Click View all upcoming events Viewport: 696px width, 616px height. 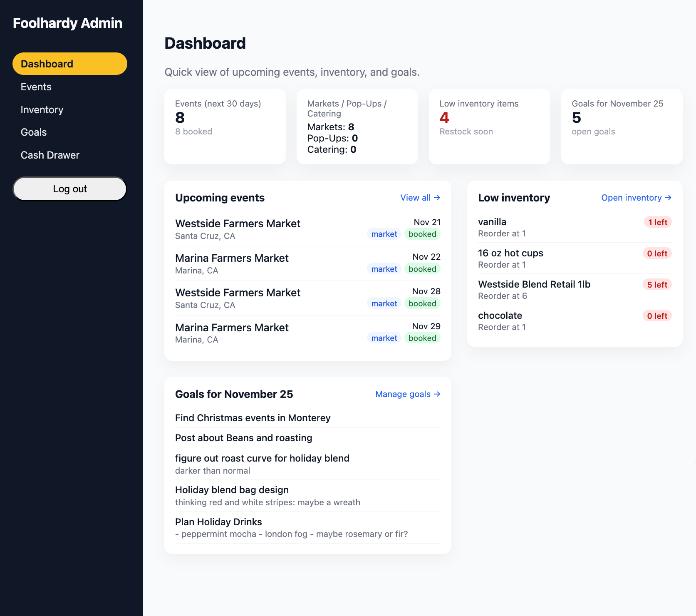420,198
